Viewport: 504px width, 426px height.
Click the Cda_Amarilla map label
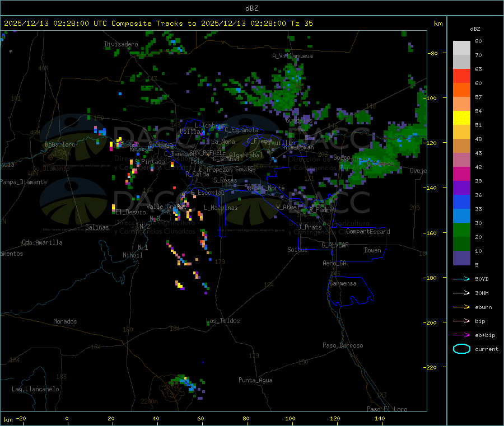point(42,242)
